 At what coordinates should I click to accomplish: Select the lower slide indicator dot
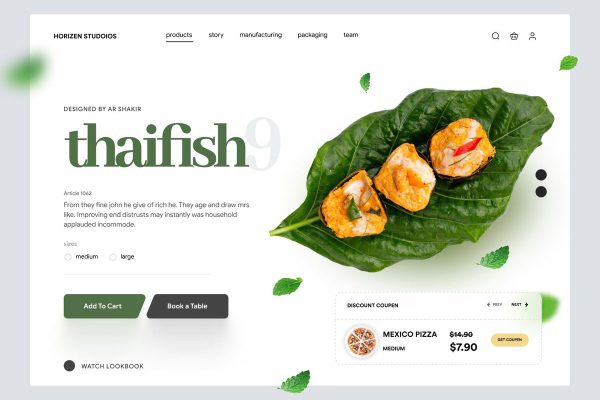point(541,192)
